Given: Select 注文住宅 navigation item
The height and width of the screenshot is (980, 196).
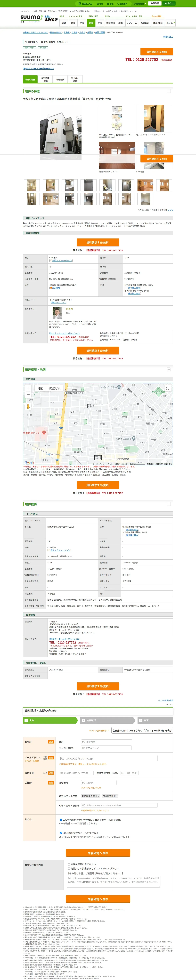Looking at the screenshot, I should [x=110, y=23].
